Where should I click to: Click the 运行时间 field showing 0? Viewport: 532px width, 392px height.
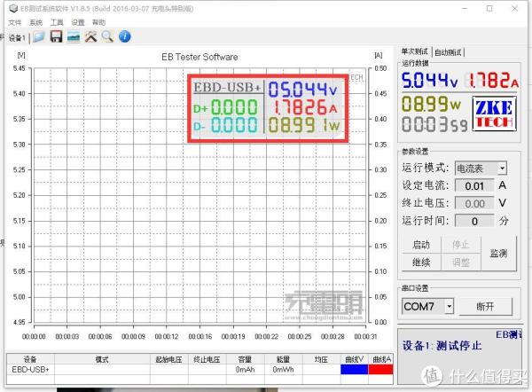[x=474, y=222]
